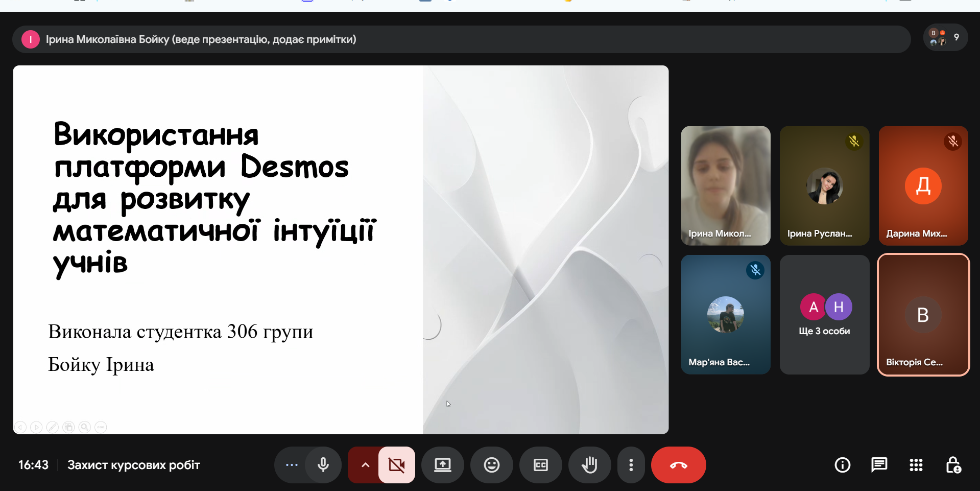
Task: Open audio settings three-dots button
Action: tap(292, 465)
